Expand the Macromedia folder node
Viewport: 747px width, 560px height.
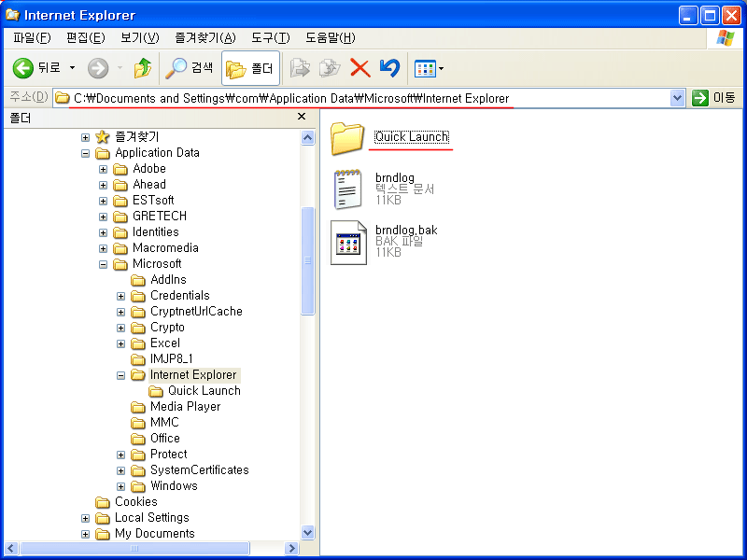(103, 248)
